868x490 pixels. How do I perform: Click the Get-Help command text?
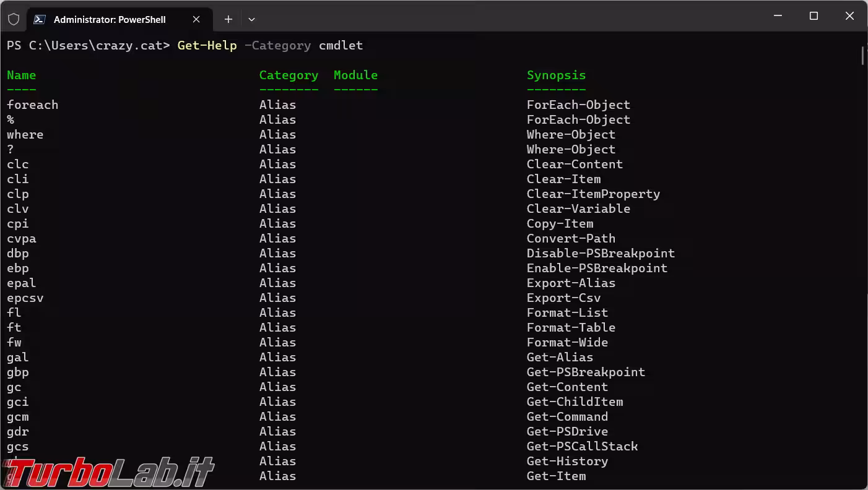(x=207, y=46)
